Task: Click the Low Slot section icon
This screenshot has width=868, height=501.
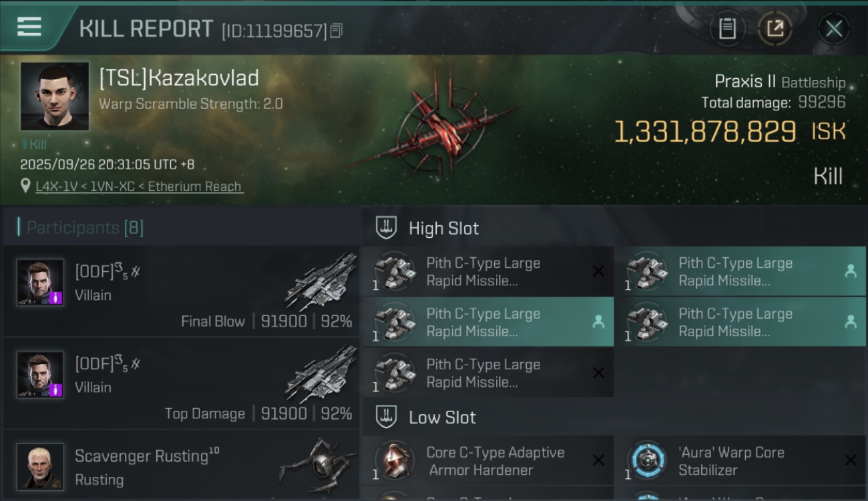Action: (386, 417)
